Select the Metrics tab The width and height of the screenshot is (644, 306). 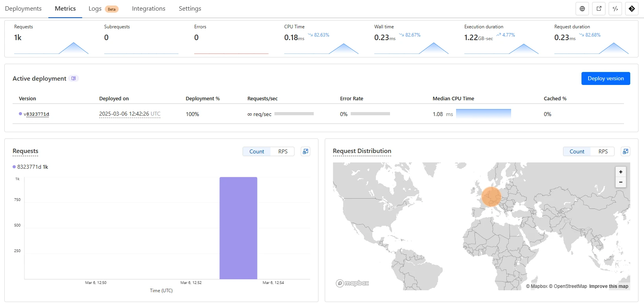tap(65, 9)
